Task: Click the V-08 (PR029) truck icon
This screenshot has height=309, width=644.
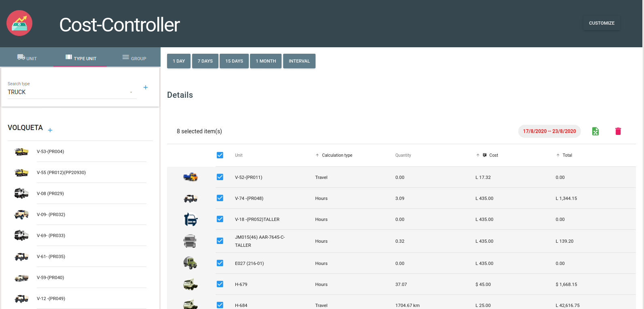Action: [x=21, y=193]
